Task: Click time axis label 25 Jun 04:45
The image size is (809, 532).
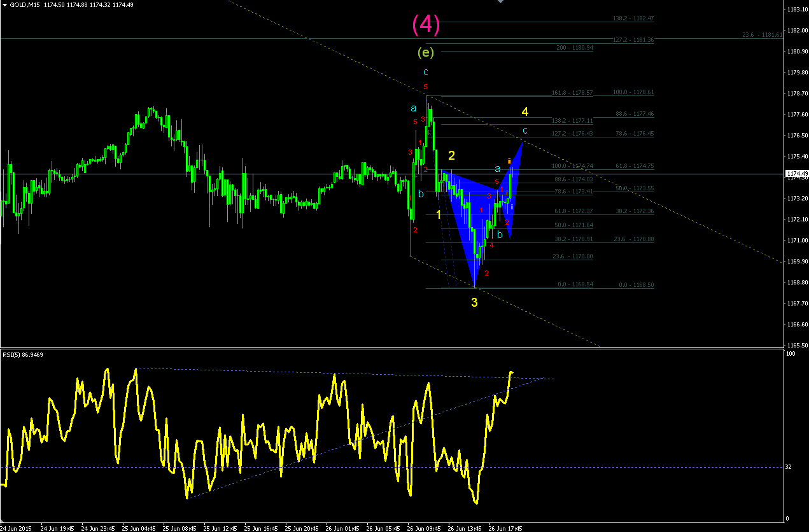Action: click(x=139, y=528)
